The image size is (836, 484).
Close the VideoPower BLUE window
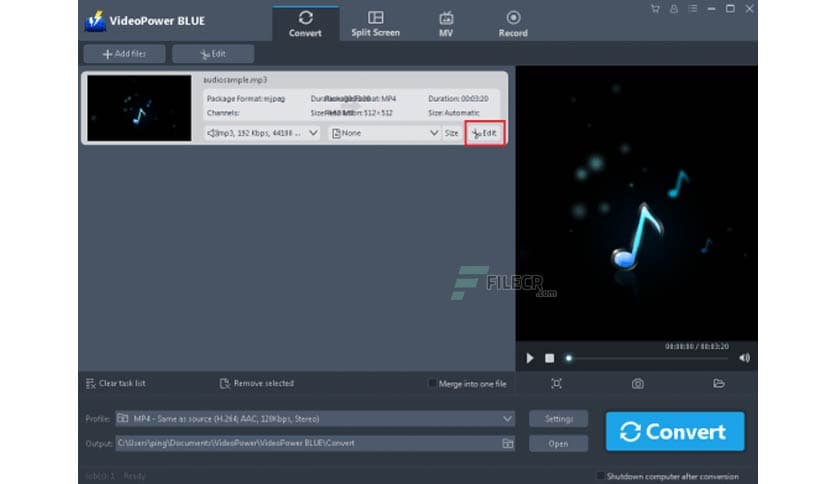pyautogui.click(x=749, y=9)
